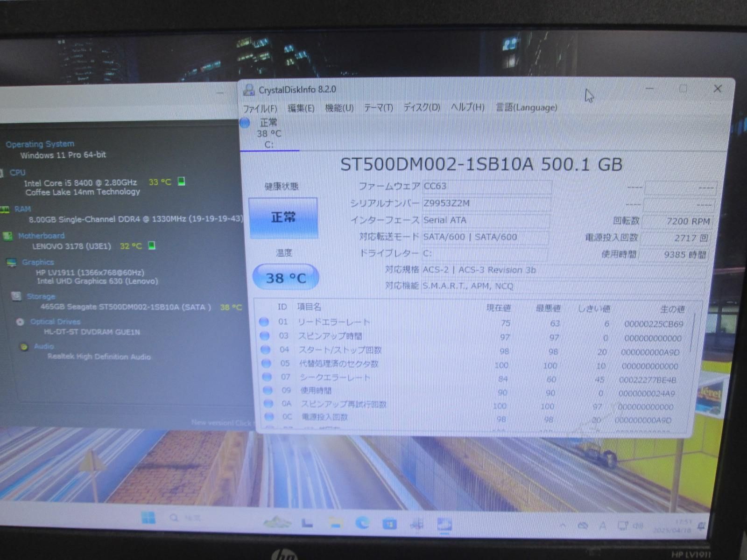This screenshot has height=560, width=747.
Task: Click the CrystalDiskInfo title bar icon
Action: pyautogui.click(x=249, y=90)
